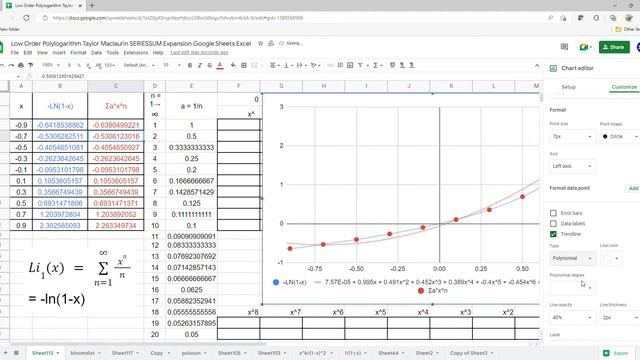Open the comment history icon
The image size is (640, 360).
(x=564, y=47)
